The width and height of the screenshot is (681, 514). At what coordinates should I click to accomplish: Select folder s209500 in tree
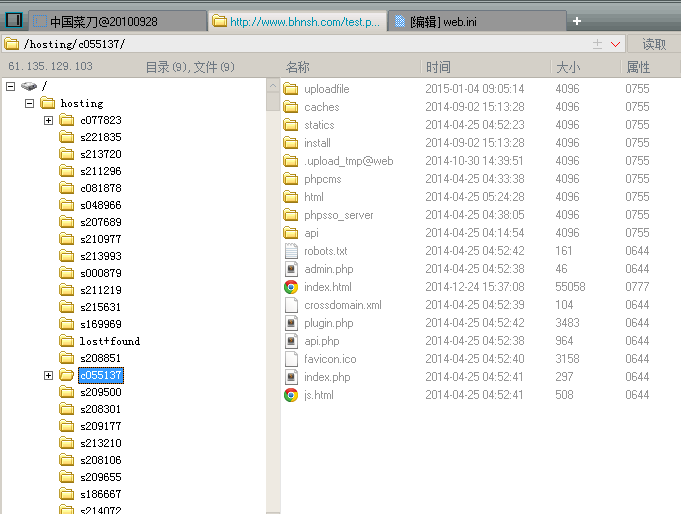(x=101, y=392)
